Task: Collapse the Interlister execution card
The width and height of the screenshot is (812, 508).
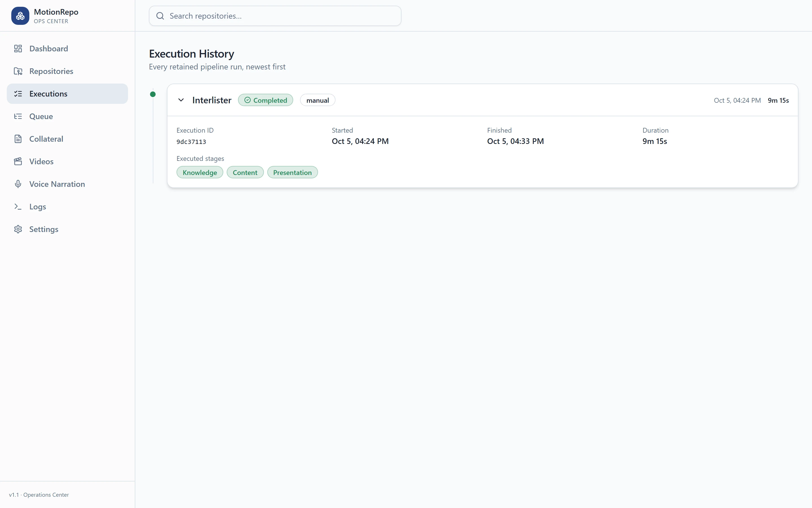Action: (181, 100)
